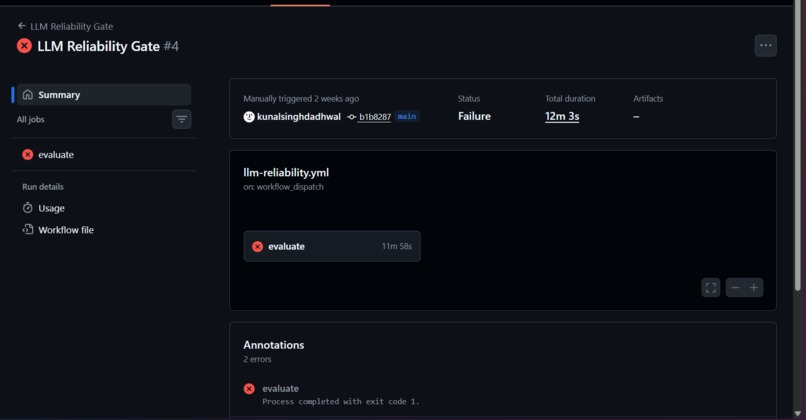Viewport: 806px width, 420px height.
Task: Toggle fullscreen for workflow graph
Action: [710, 287]
